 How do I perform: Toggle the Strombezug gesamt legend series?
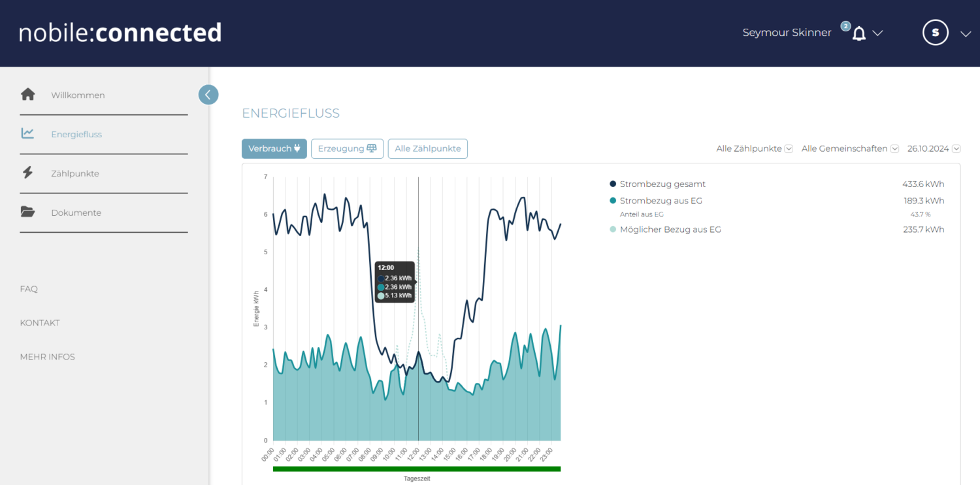[662, 184]
